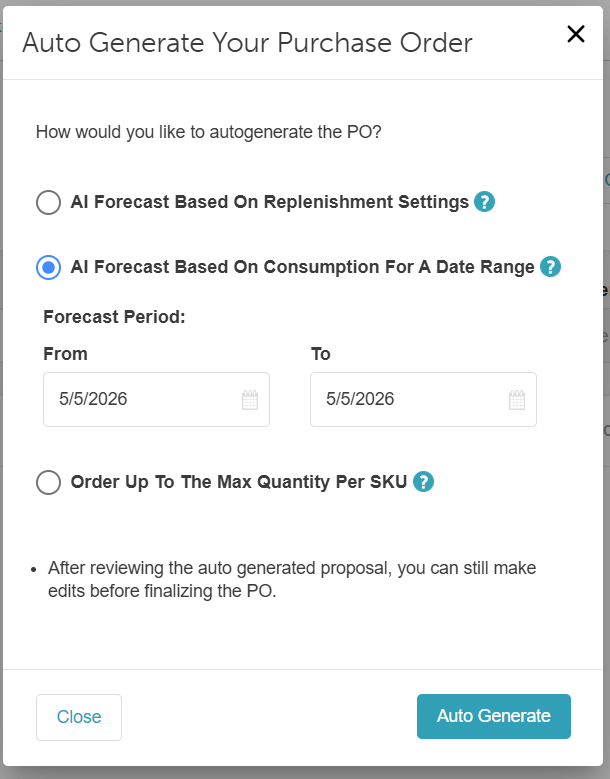The height and width of the screenshot is (779, 610).
Task: Click the 'AI Forecast Based On Consumption' label text
Action: pos(303,267)
